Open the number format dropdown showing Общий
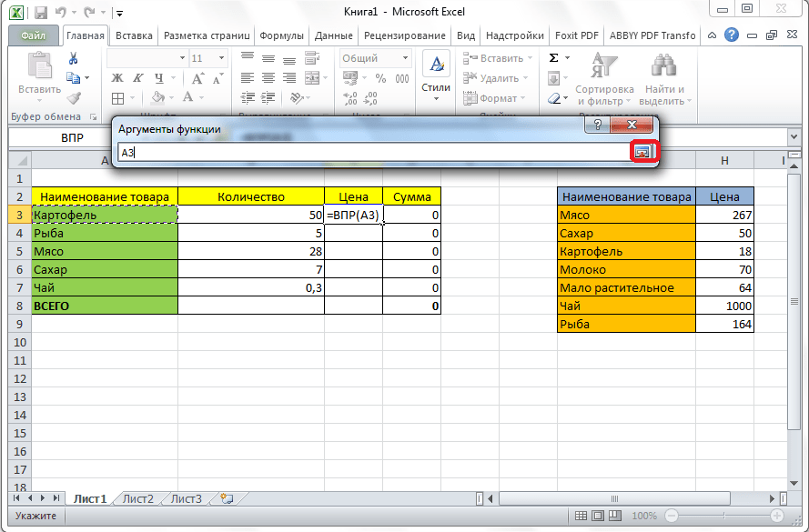 (x=403, y=58)
